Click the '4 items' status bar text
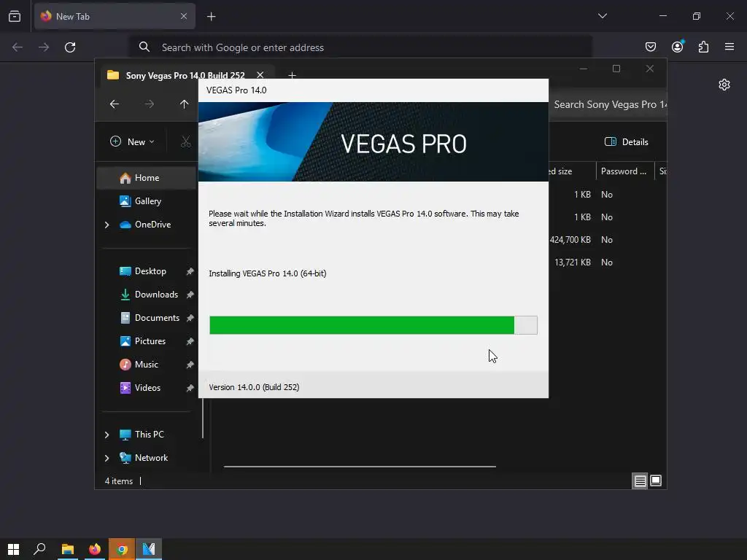The width and height of the screenshot is (747, 560). pos(119,481)
